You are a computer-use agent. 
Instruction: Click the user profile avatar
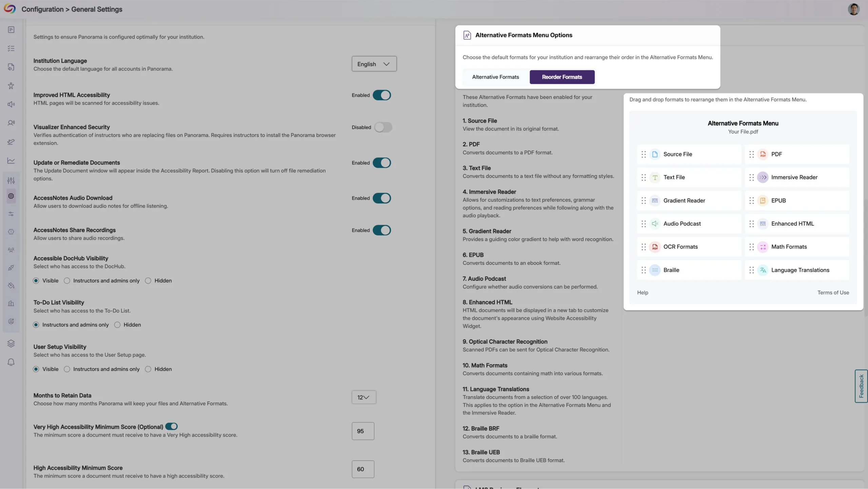tap(853, 9)
